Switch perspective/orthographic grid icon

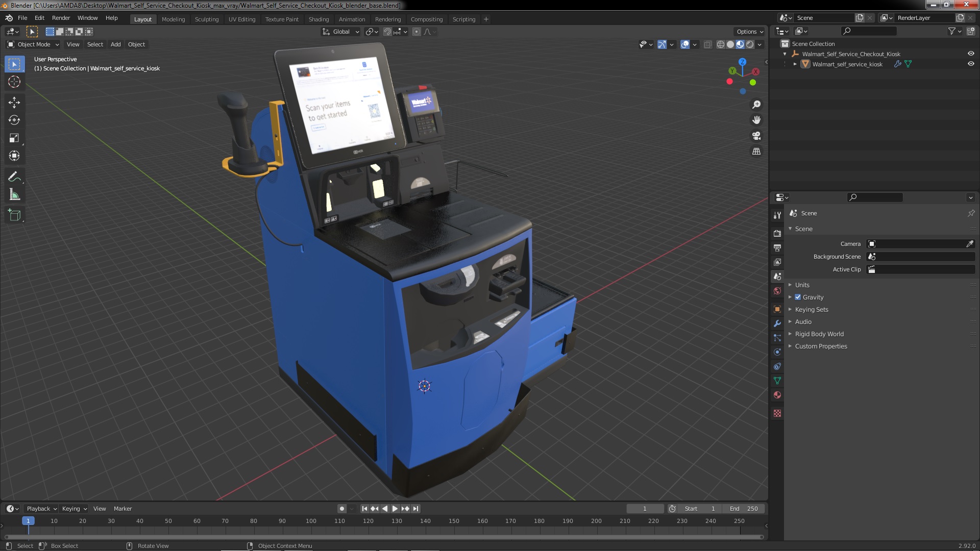tap(756, 152)
